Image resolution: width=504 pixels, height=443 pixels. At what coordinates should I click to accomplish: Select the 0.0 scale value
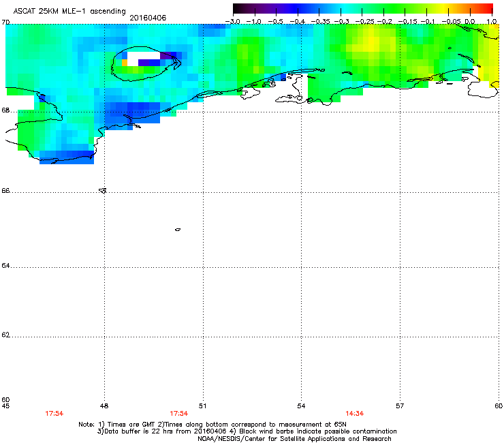[x=470, y=22]
